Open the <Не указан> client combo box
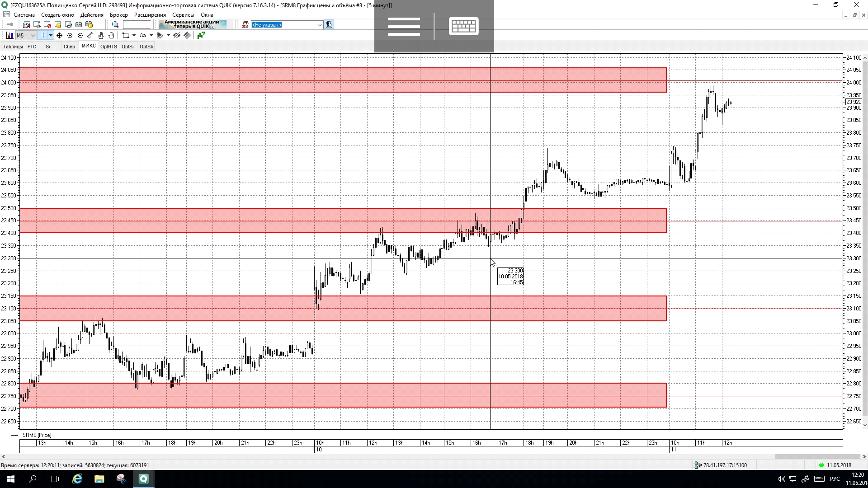The width and height of the screenshot is (868, 488). point(319,25)
